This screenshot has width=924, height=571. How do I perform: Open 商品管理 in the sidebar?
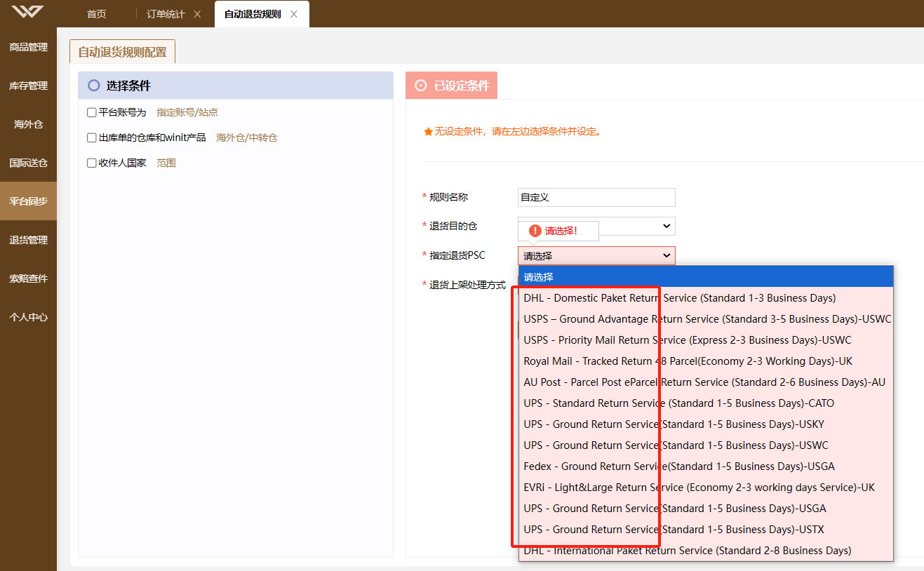pos(28,47)
